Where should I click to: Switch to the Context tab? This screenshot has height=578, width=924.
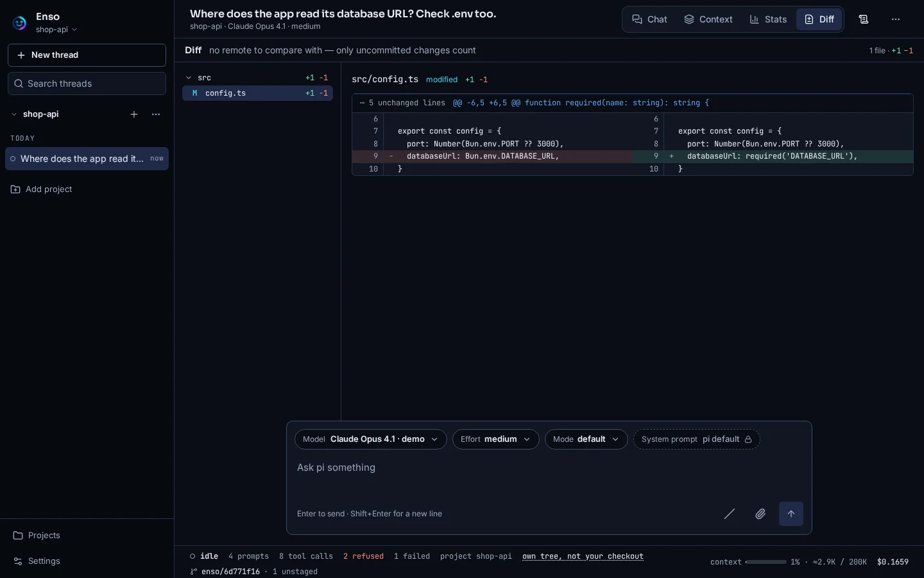coord(708,19)
